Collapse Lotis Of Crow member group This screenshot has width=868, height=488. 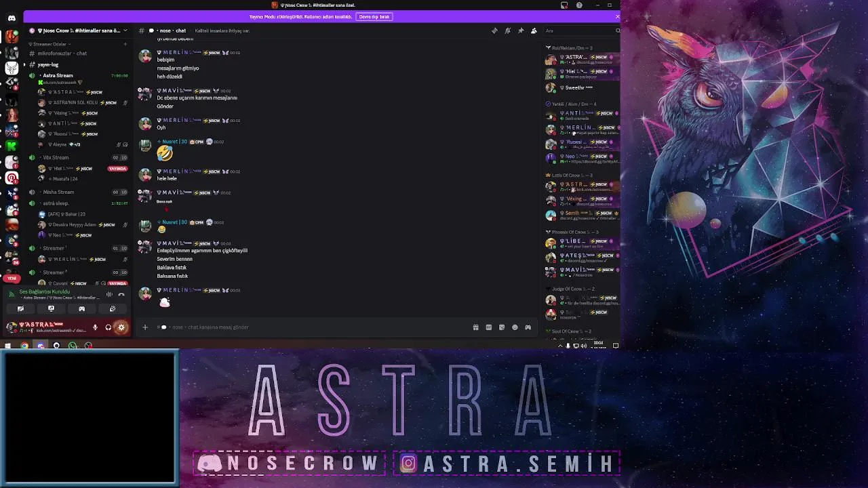coord(570,176)
